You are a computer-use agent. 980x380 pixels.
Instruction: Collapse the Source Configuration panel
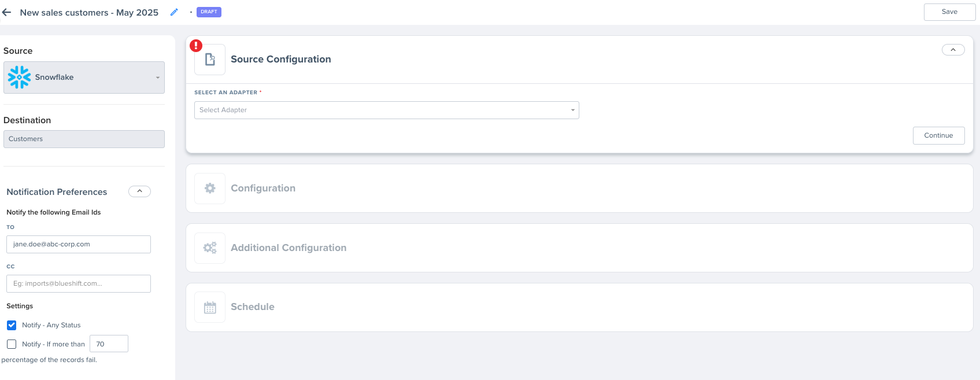tap(953, 50)
